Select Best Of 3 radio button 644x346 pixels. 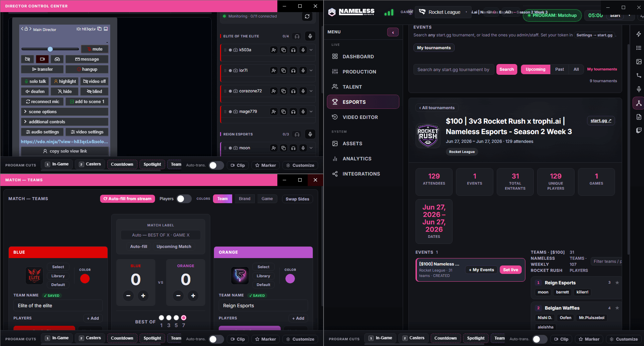[169, 318]
